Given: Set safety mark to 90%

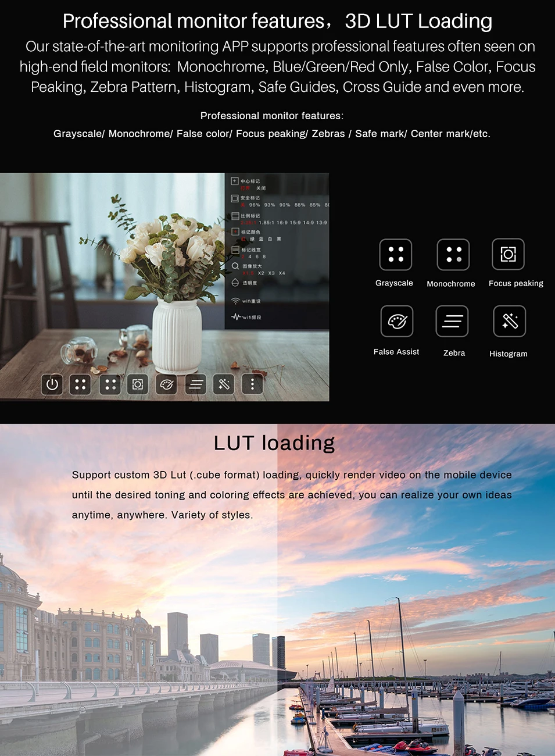Looking at the screenshot, I should (285, 205).
